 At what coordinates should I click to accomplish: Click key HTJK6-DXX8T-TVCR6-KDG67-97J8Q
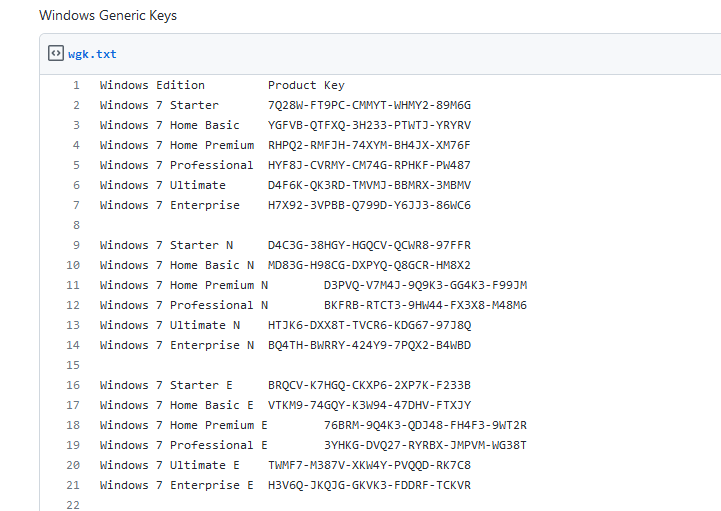pos(369,325)
